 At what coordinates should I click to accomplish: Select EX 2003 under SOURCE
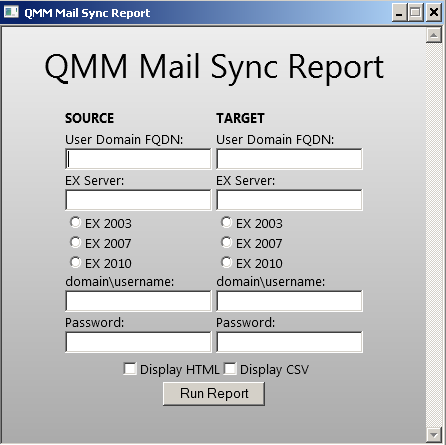click(x=75, y=222)
